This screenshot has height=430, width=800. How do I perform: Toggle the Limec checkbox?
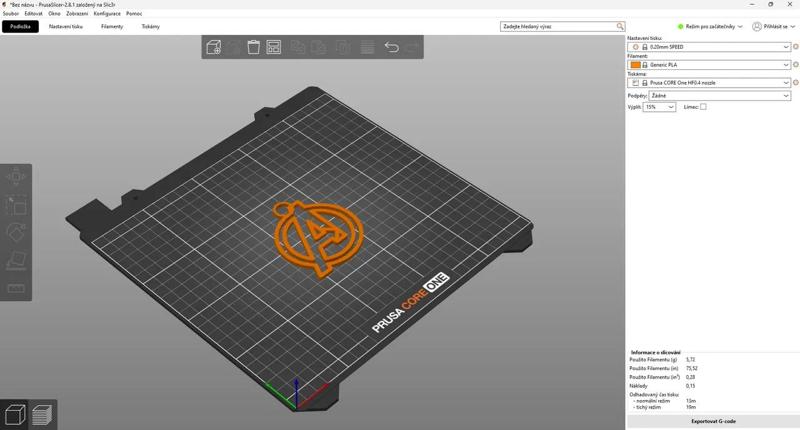tap(703, 107)
